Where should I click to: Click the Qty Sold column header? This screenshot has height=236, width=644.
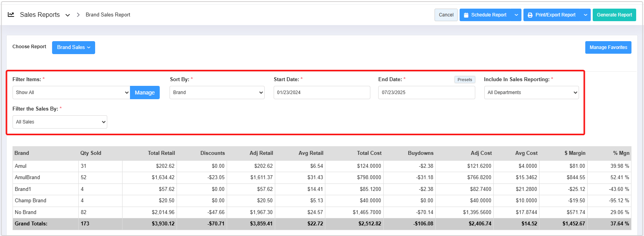pos(91,153)
